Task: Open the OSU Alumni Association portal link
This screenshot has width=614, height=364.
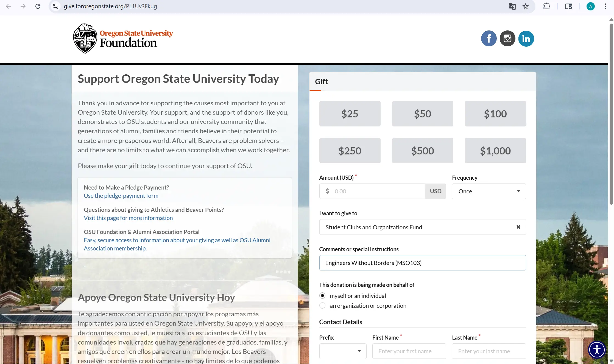Action: pyautogui.click(x=177, y=244)
